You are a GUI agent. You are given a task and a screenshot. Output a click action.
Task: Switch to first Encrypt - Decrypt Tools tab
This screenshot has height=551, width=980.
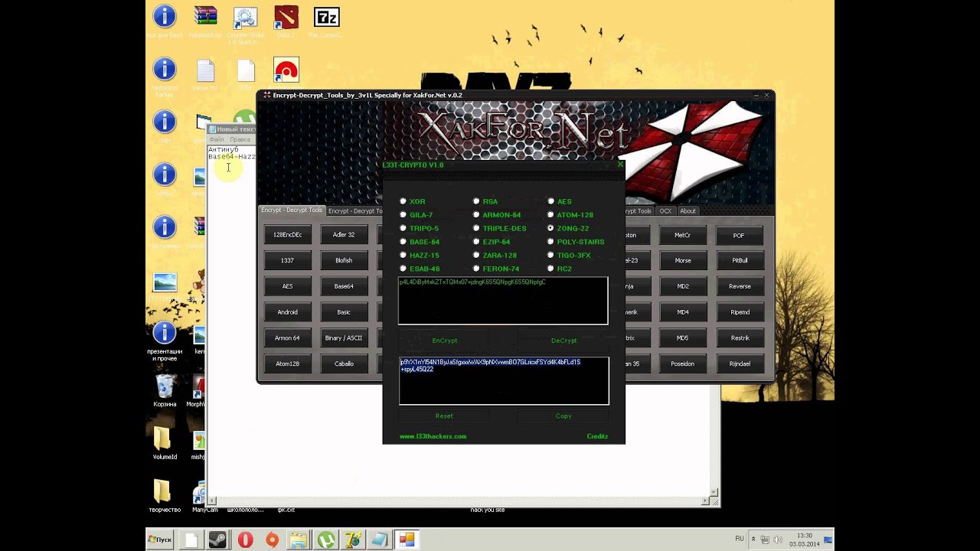coord(292,210)
